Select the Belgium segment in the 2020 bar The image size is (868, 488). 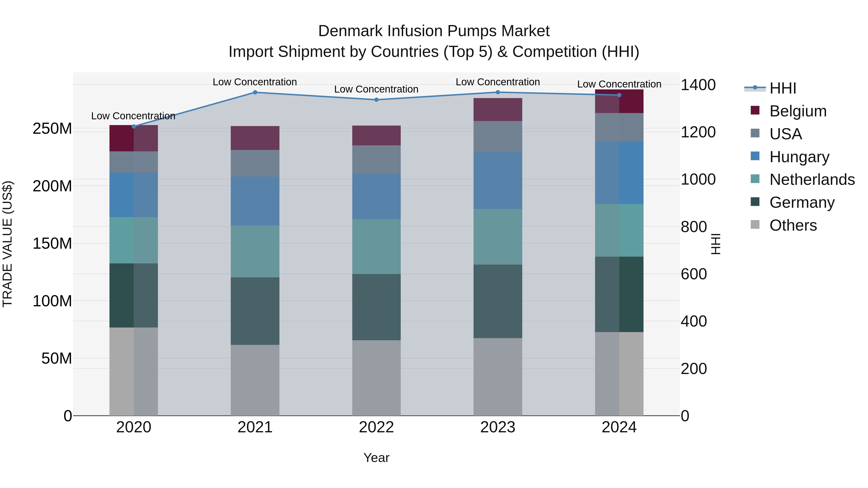(x=134, y=138)
